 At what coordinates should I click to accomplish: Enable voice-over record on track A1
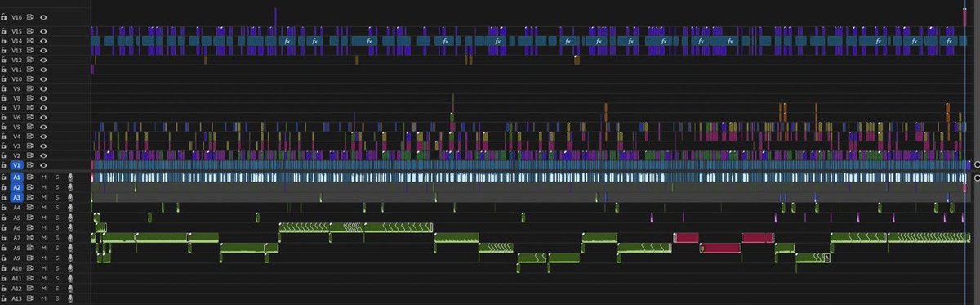click(70, 177)
